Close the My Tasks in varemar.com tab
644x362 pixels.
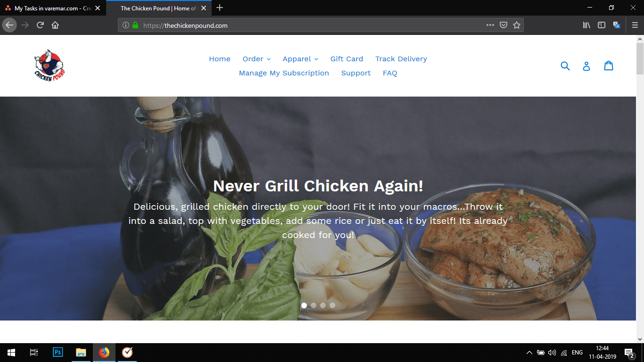pos(98,8)
